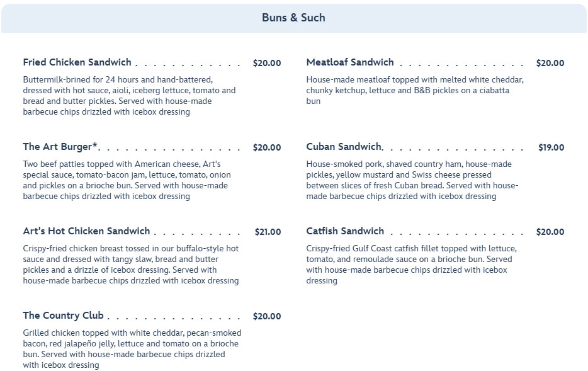This screenshot has width=588, height=371.
Task: Click the $19.00 Cuban Sandwich price
Action: click(551, 147)
